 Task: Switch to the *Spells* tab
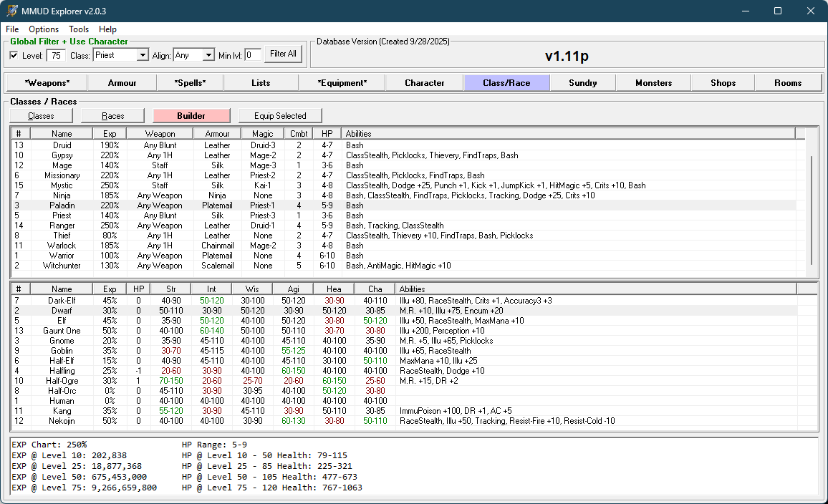point(190,83)
